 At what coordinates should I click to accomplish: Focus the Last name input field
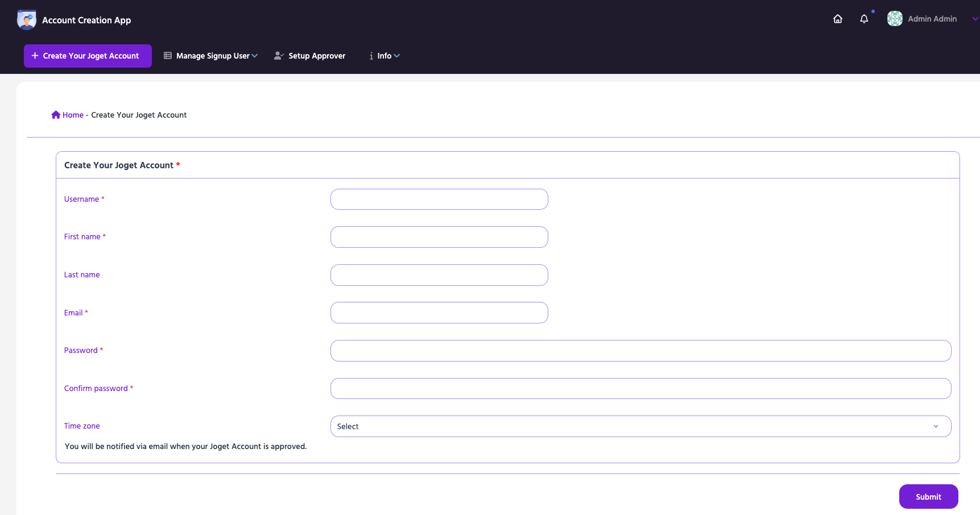[x=439, y=275]
